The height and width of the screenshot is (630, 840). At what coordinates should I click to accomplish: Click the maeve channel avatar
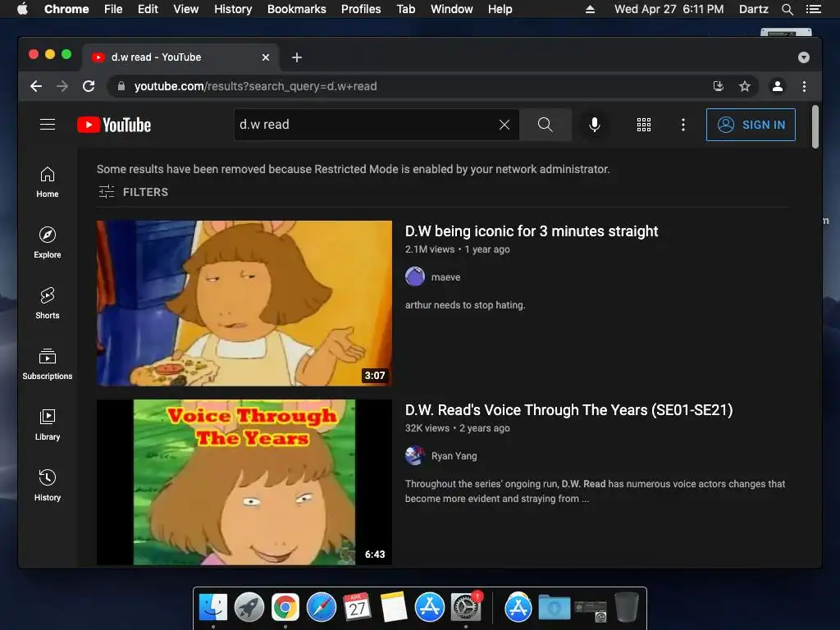pos(414,277)
